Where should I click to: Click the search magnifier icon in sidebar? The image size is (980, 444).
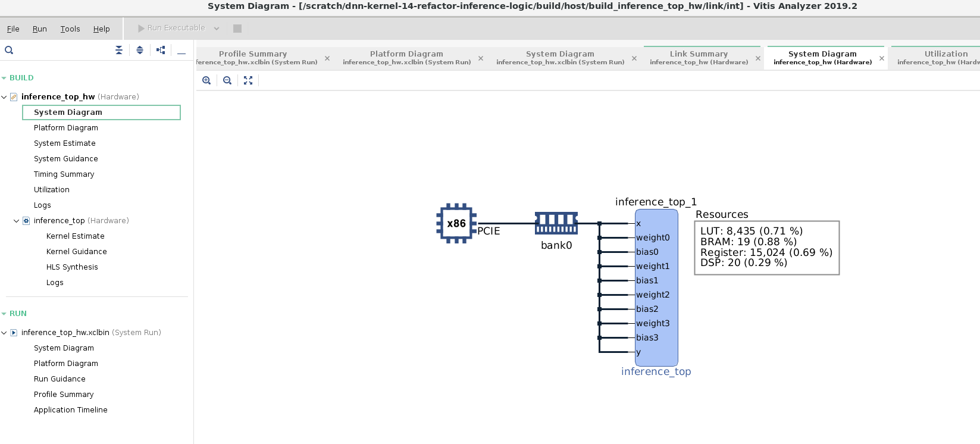click(x=9, y=50)
